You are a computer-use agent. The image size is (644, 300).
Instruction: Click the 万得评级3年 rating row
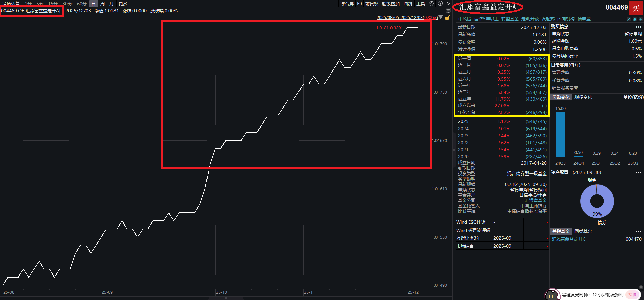pyautogui.click(x=502, y=238)
